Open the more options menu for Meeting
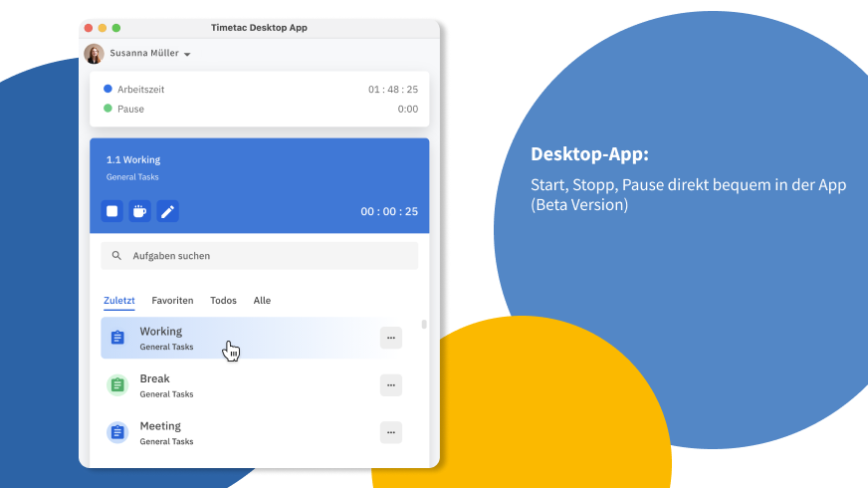 391,432
